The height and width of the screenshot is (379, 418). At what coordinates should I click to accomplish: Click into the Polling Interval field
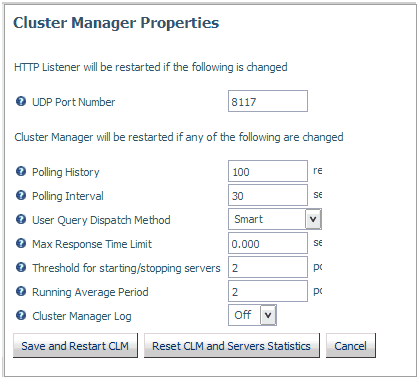tap(268, 195)
